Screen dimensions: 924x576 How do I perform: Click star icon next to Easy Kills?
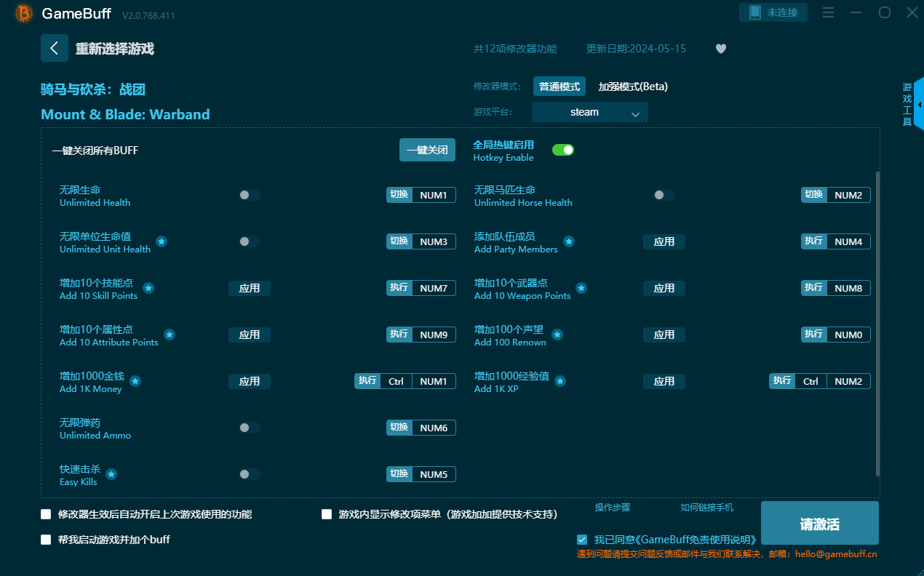[111, 474]
